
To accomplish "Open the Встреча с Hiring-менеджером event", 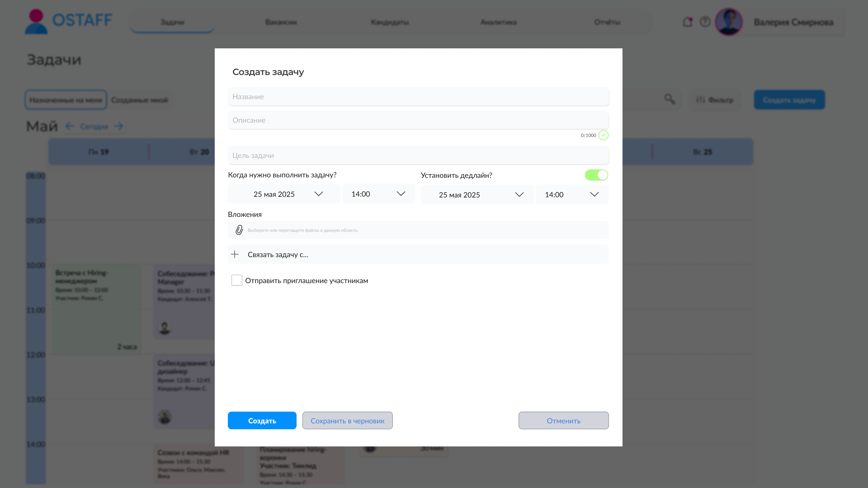I will click(96, 309).
